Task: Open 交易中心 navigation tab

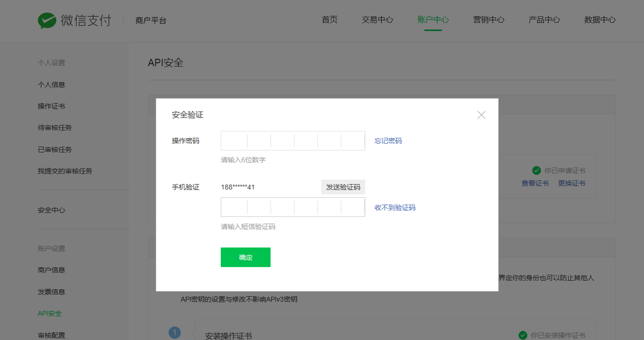Action: click(377, 20)
